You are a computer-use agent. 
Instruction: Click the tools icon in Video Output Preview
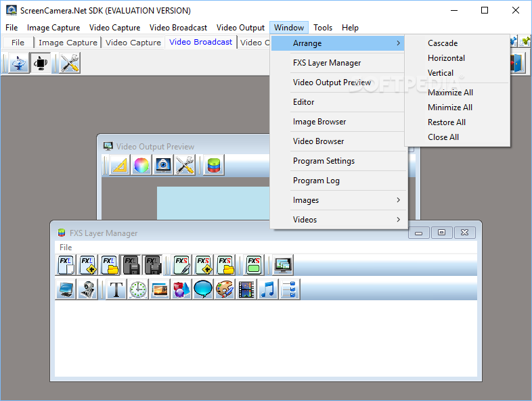pyautogui.click(x=185, y=165)
